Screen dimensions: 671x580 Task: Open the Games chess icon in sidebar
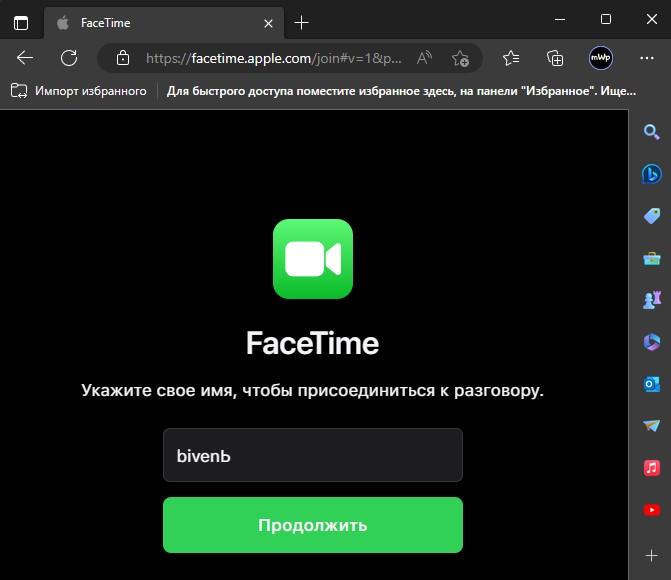pyautogui.click(x=651, y=300)
